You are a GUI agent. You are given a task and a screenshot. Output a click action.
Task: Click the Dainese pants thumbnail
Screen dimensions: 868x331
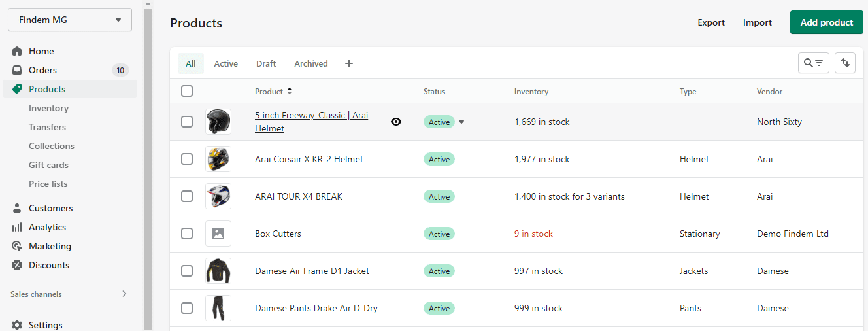(x=218, y=308)
